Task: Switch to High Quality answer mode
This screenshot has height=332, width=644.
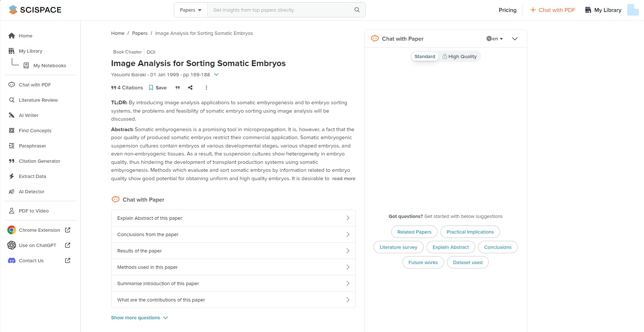Action: coord(459,56)
